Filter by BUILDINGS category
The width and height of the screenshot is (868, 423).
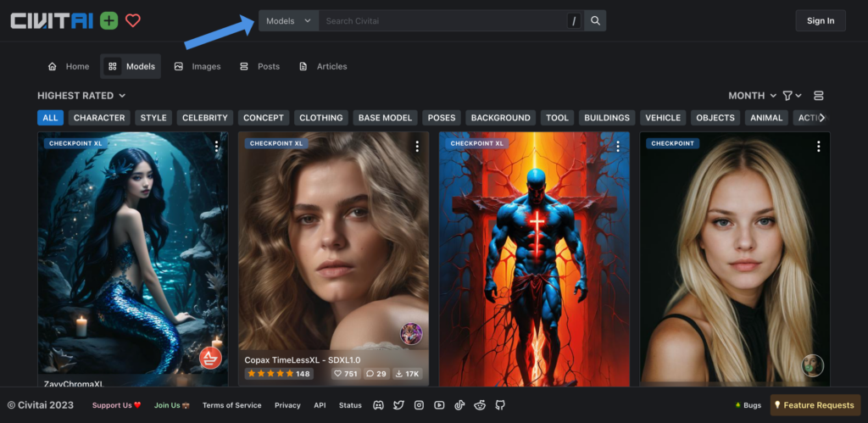tap(607, 118)
